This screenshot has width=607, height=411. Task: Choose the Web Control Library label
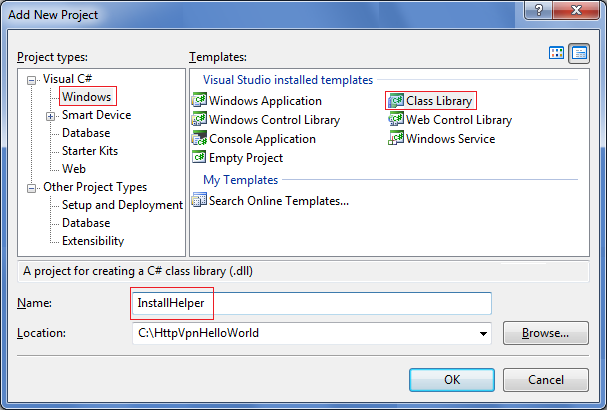tap(459, 120)
